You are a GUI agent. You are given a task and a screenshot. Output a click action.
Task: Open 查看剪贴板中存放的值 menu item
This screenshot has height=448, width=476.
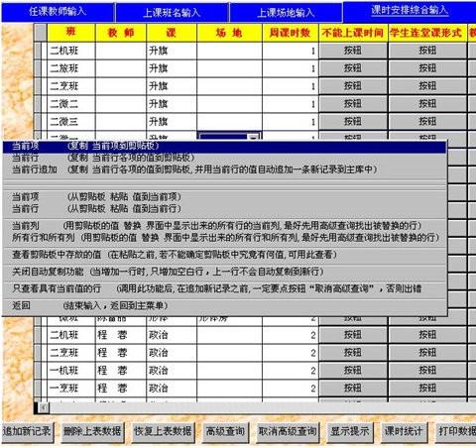pyautogui.click(x=224, y=255)
